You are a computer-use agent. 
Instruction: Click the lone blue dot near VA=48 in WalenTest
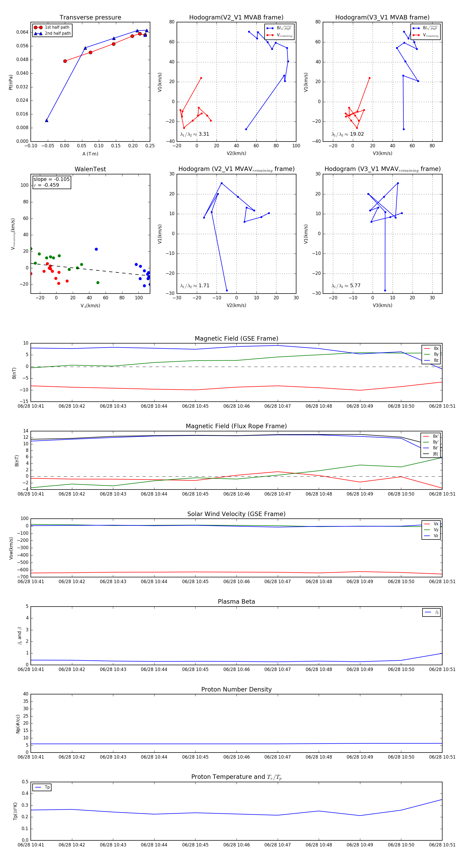pyautogui.click(x=96, y=249)
